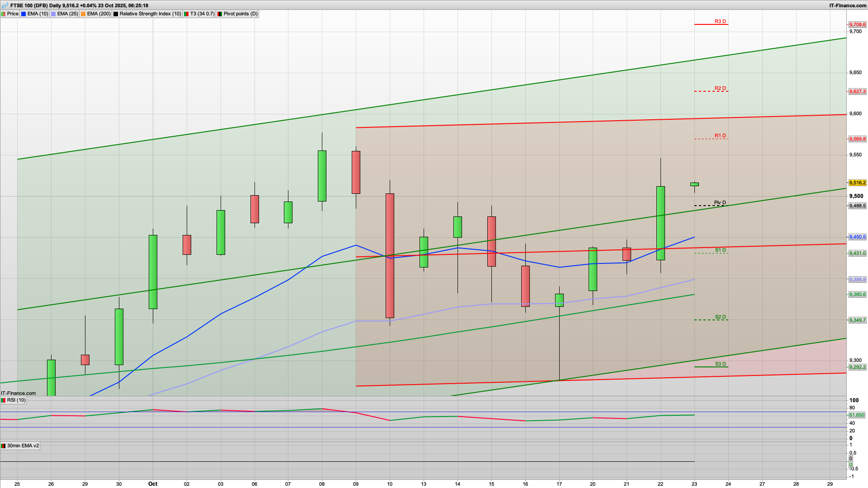Click the 61.650 RSI value label on the axis
This screenshot has height=488, width=868.
pyautogui.click(x=858, y=414)
